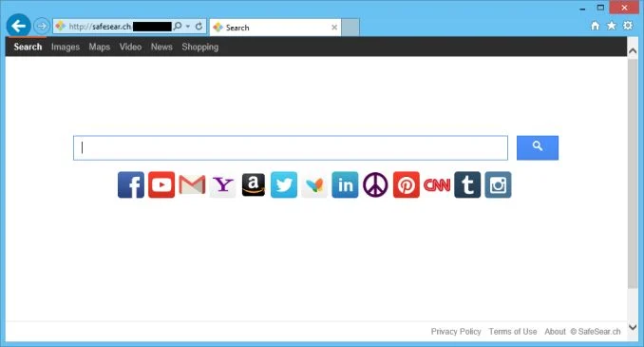Viewport: 644px width, 347px height.
Task: Switch to Images search
Action: click(x=66, y=47)
